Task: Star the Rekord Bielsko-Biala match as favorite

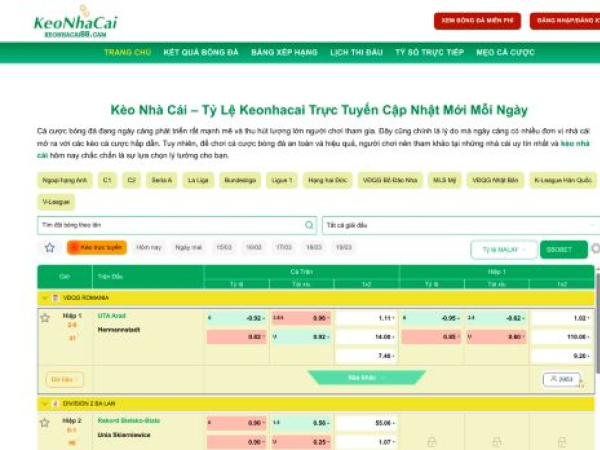Action: coord(44,424)
